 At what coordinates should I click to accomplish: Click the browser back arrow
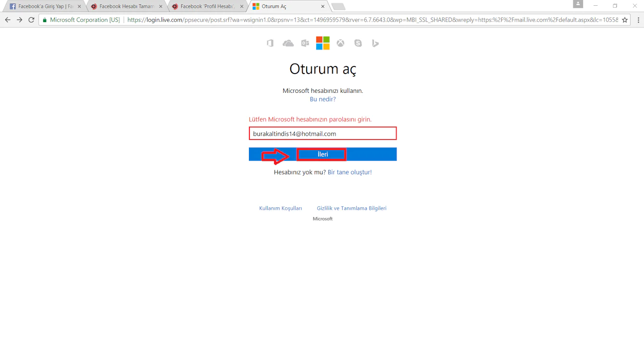click(7, 20)
